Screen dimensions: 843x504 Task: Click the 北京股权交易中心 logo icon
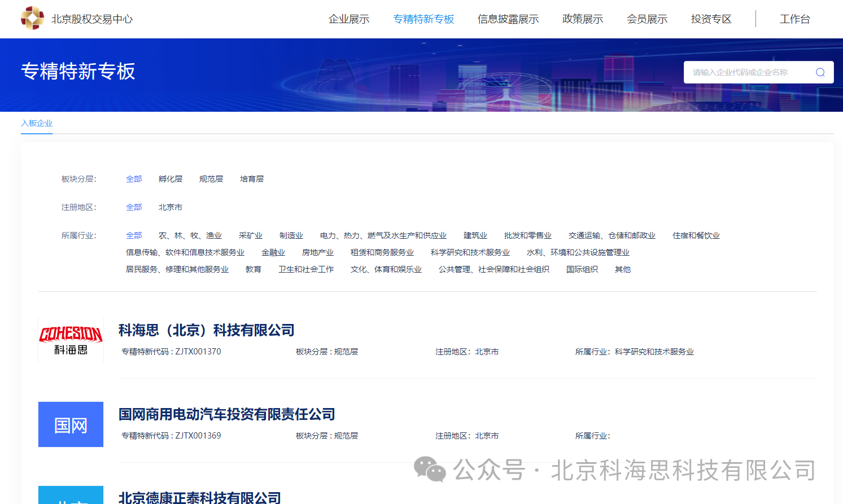pyautogui.click(x=32, y=18)
